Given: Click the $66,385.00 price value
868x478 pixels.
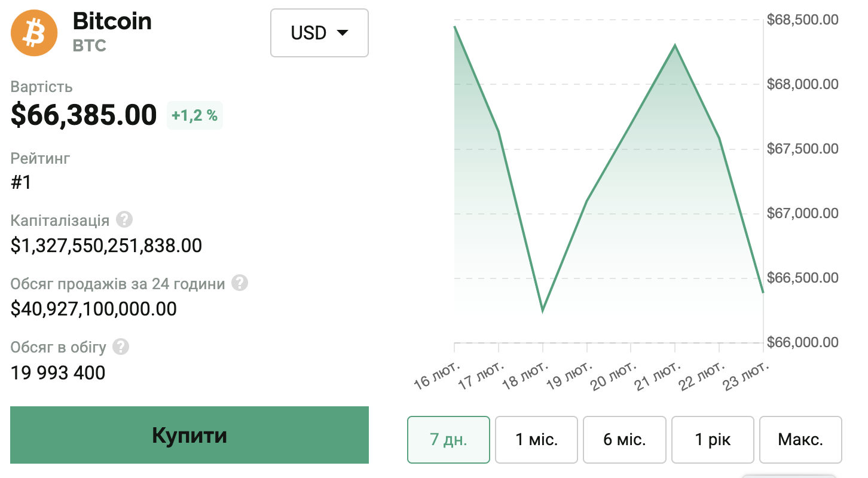Looking at the screenshot, I should click(84, 115).
